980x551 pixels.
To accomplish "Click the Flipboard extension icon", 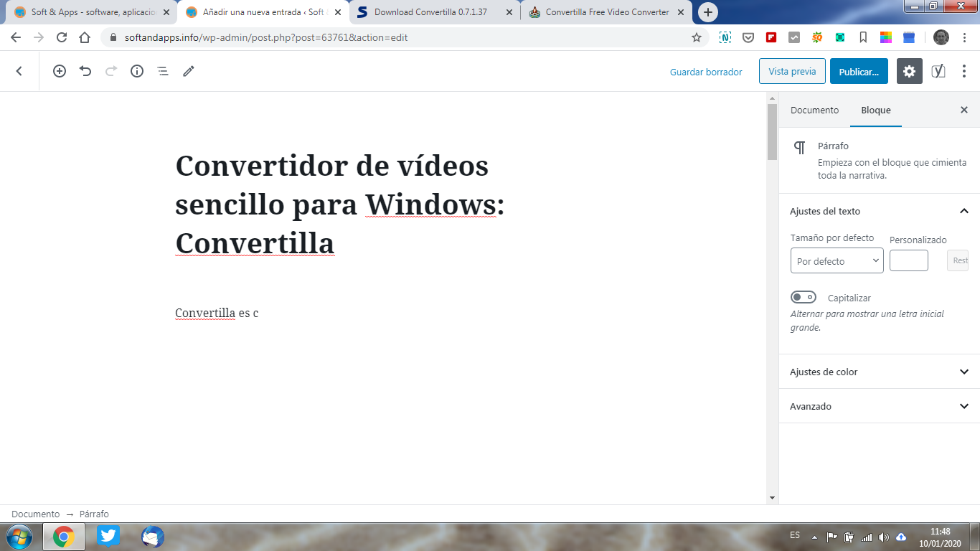I will click(771, 37).
